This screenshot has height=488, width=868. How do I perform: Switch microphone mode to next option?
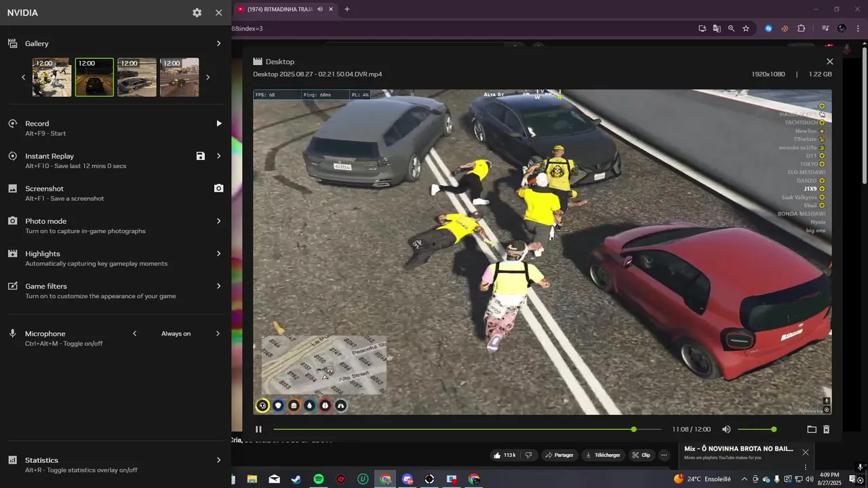[x=218, y=333]
